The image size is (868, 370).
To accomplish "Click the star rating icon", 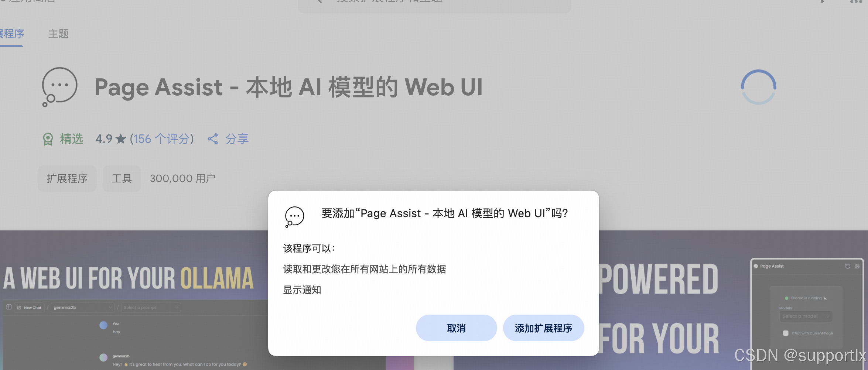I will [x=121, y=139].
